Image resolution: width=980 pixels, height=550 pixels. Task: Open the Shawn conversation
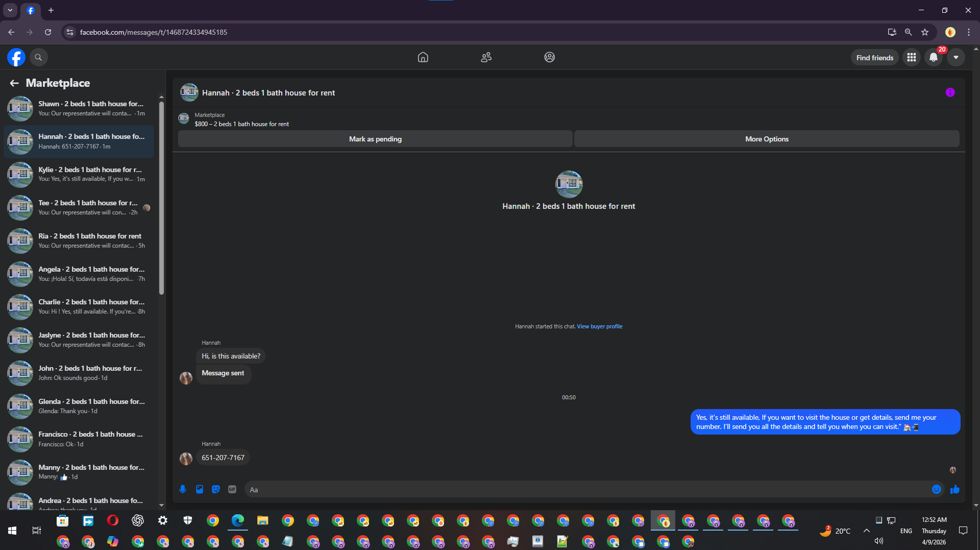click(79, 108)
